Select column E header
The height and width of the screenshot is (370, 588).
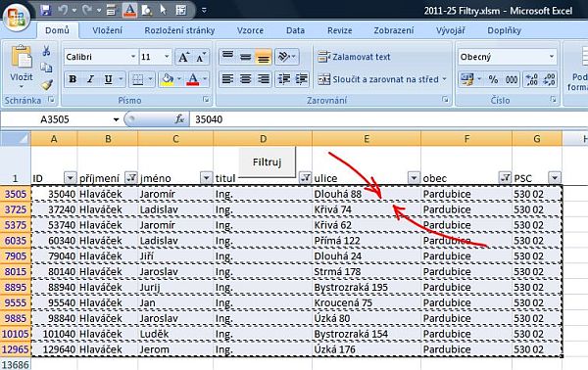[x=367, y=139]
